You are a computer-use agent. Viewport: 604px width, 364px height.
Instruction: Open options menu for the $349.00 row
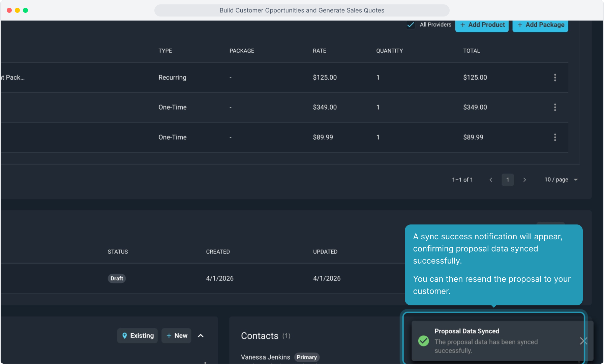[x=555, y=107]
